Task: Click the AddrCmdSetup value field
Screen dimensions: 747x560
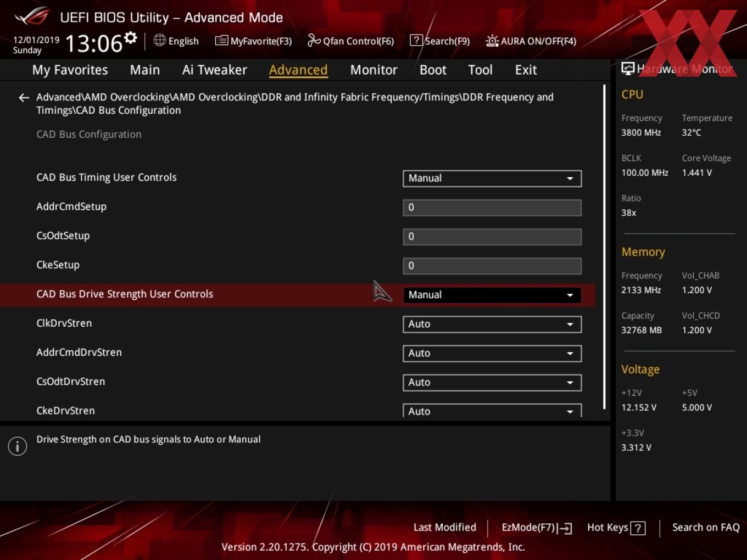Action: 492,208
